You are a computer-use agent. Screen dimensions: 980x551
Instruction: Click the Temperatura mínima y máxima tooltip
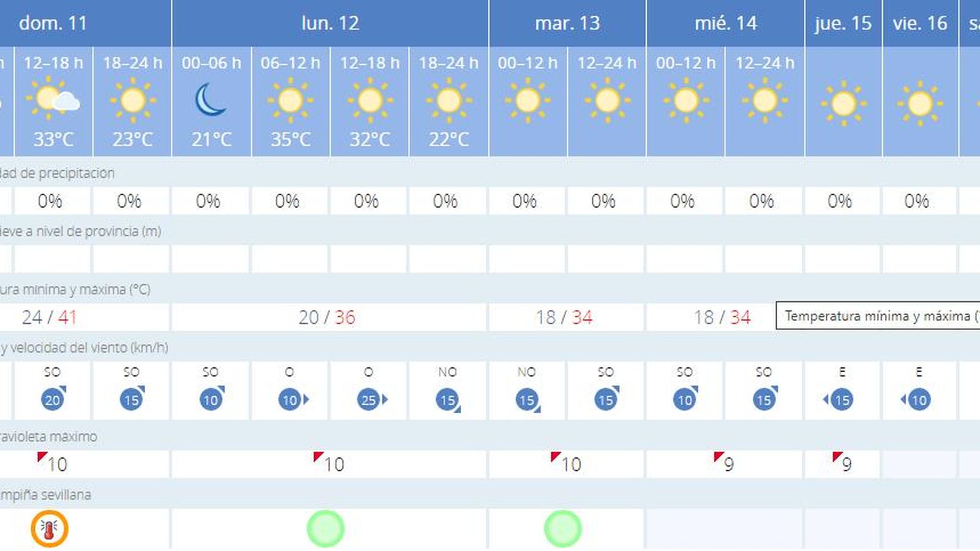point(876,317)
